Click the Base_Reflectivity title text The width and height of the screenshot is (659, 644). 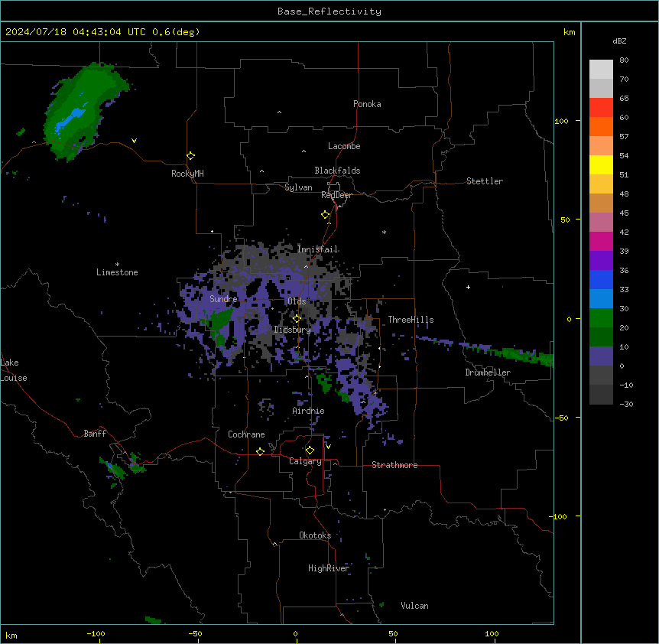(329, 11)
